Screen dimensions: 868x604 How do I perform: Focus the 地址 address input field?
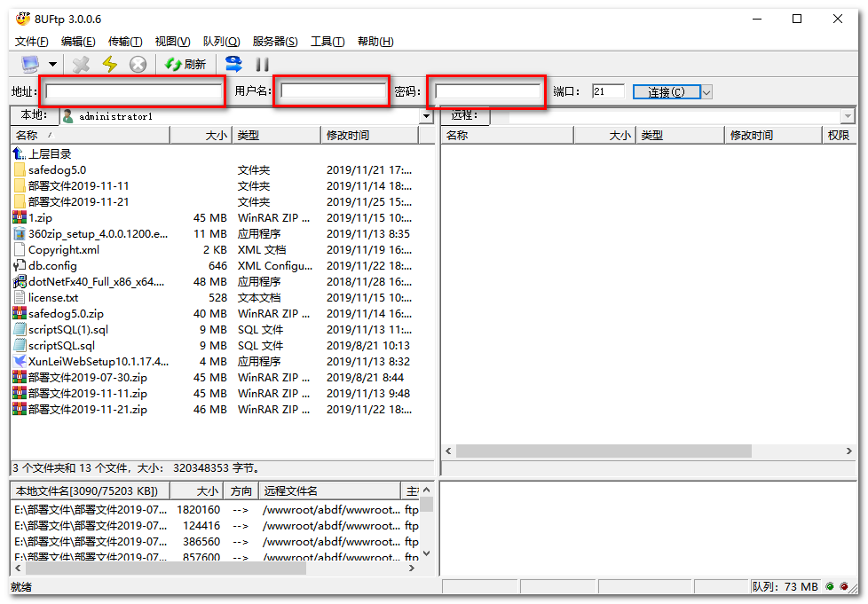133,91
